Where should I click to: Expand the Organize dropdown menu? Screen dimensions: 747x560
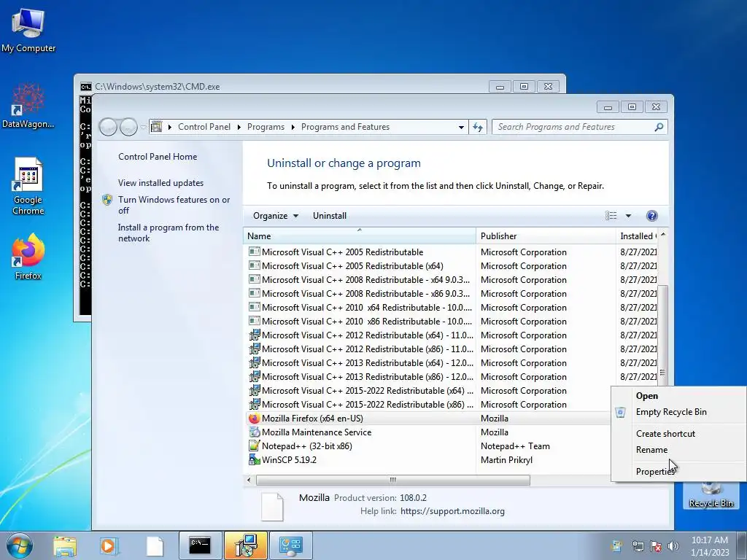(x=275, y=216)
